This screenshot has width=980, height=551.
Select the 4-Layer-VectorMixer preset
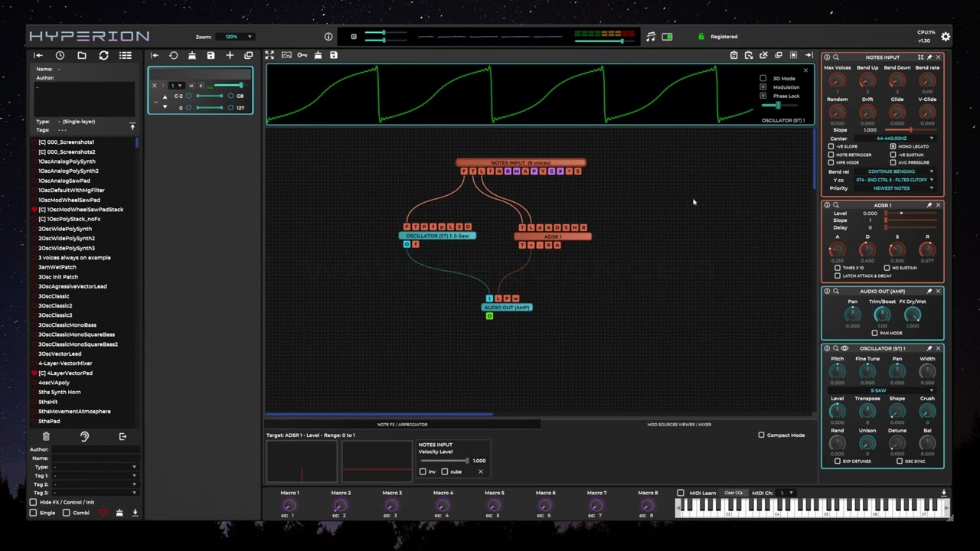[x=65, y=364]
